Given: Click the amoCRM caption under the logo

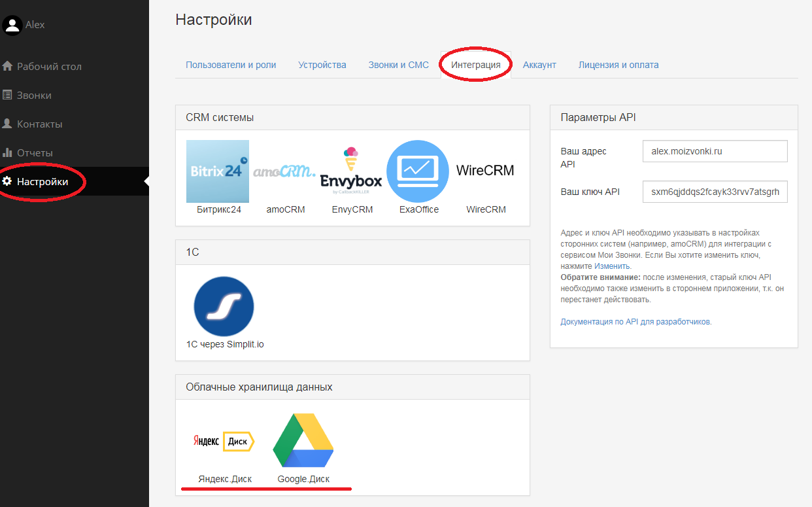Looking at the screenshot, I should (x=286, y=209).
